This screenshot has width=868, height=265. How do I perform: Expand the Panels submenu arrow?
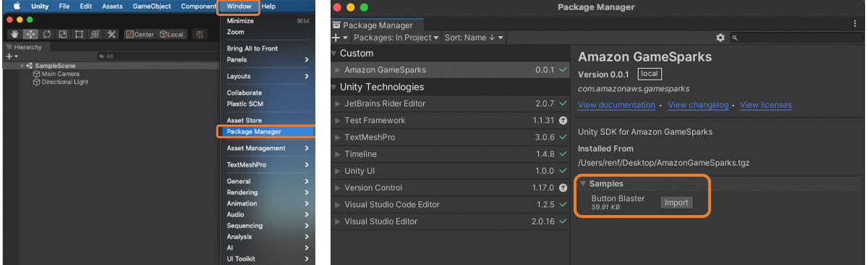[x=307, y=59]
